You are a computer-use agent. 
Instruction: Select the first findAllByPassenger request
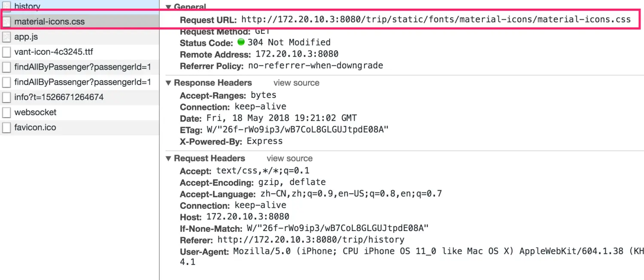click(x=82, y=67)
